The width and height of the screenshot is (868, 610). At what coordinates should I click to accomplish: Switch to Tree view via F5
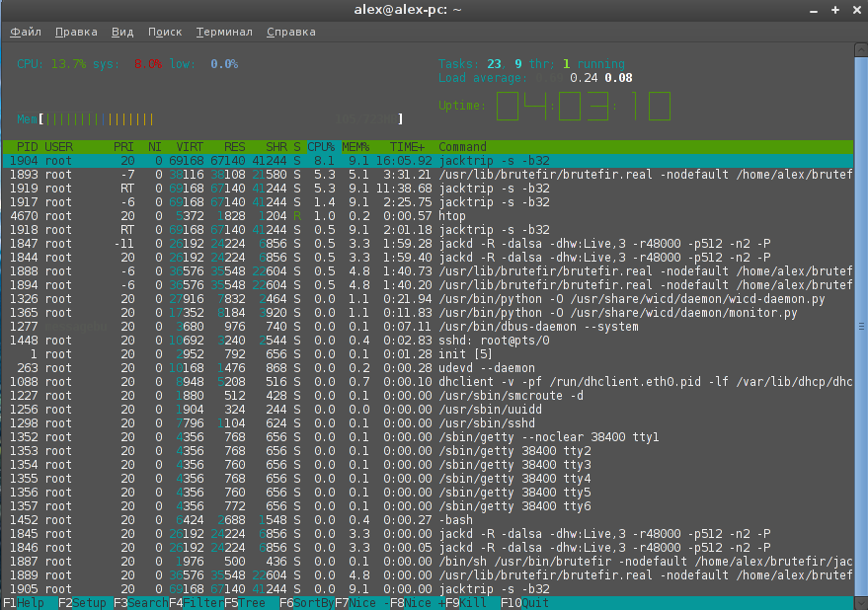(251, 602)
